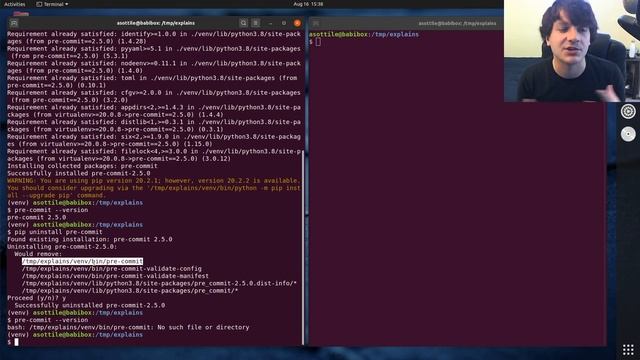Open the Activities overview
The image size is (640, 360).
coord(15,4)
